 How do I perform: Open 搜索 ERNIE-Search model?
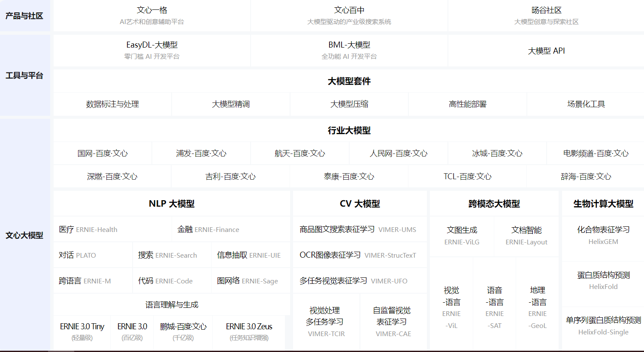172,255
